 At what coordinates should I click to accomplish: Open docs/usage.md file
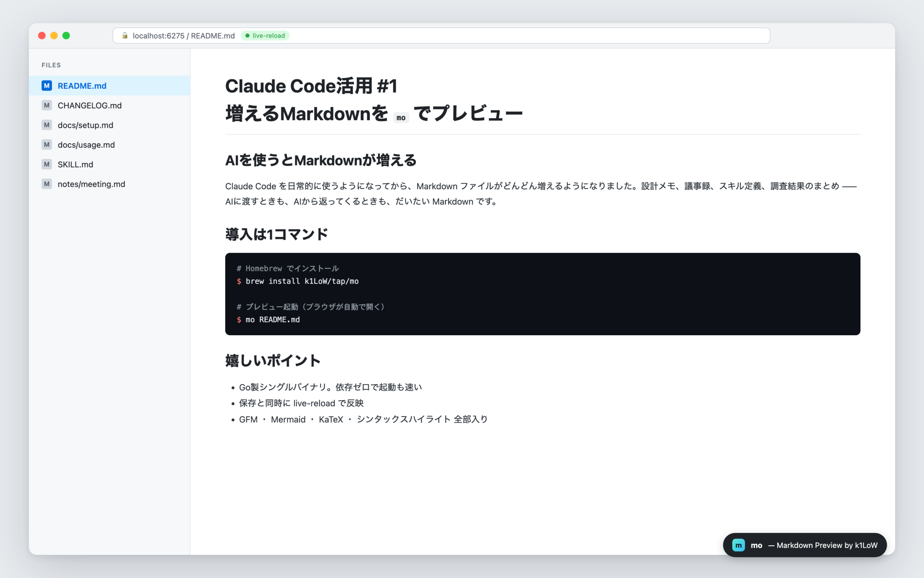coord(110,144)
